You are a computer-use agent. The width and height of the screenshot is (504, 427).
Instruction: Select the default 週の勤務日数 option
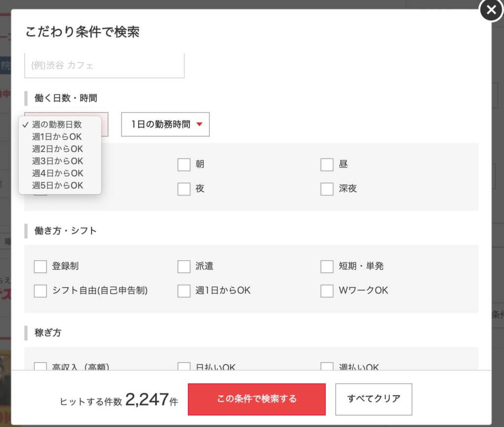tap(57, 124)
